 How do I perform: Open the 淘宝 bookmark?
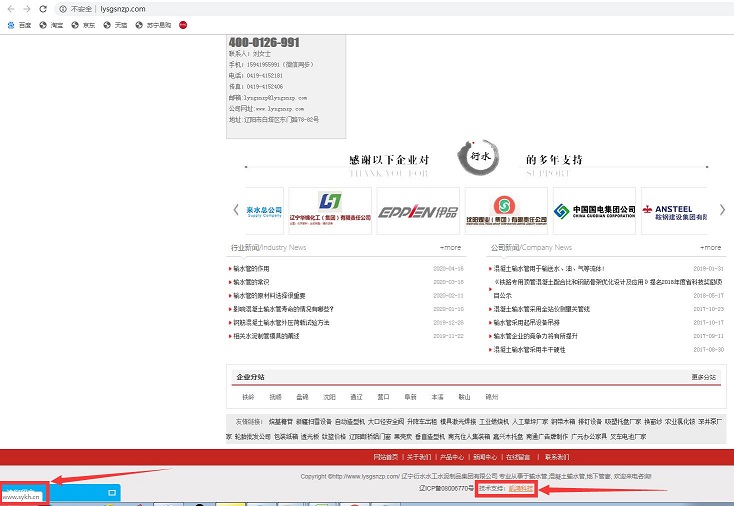[x=51, y=25]
